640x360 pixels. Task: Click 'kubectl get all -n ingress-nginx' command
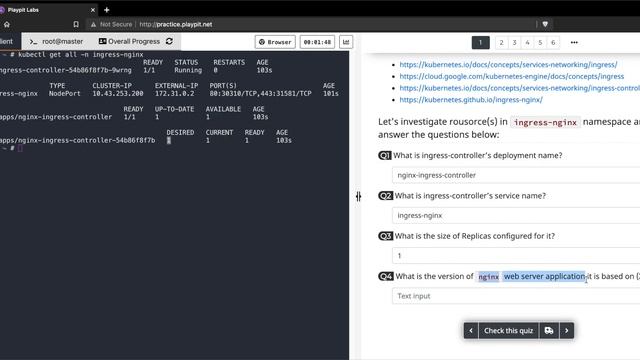pyautogui.click(x=81, y=54)
